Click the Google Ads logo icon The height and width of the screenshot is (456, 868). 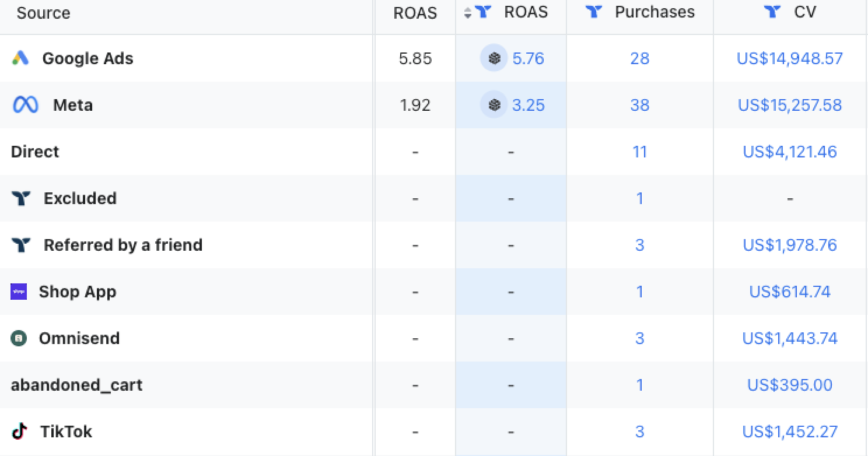coord(20,58)
